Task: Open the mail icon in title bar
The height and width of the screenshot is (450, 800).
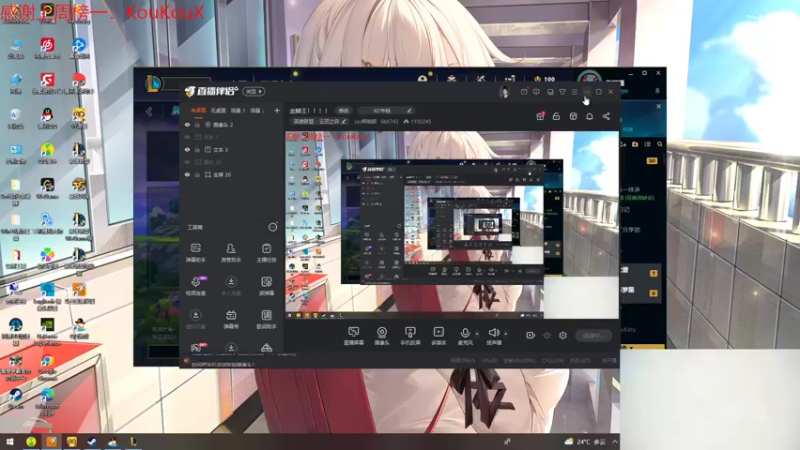Action: point(524,92)
